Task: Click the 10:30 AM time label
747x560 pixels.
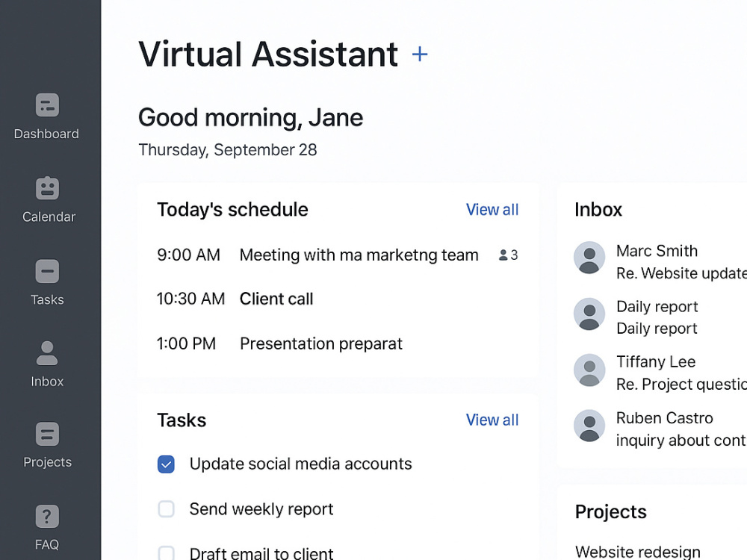Action: click(190, 299)
